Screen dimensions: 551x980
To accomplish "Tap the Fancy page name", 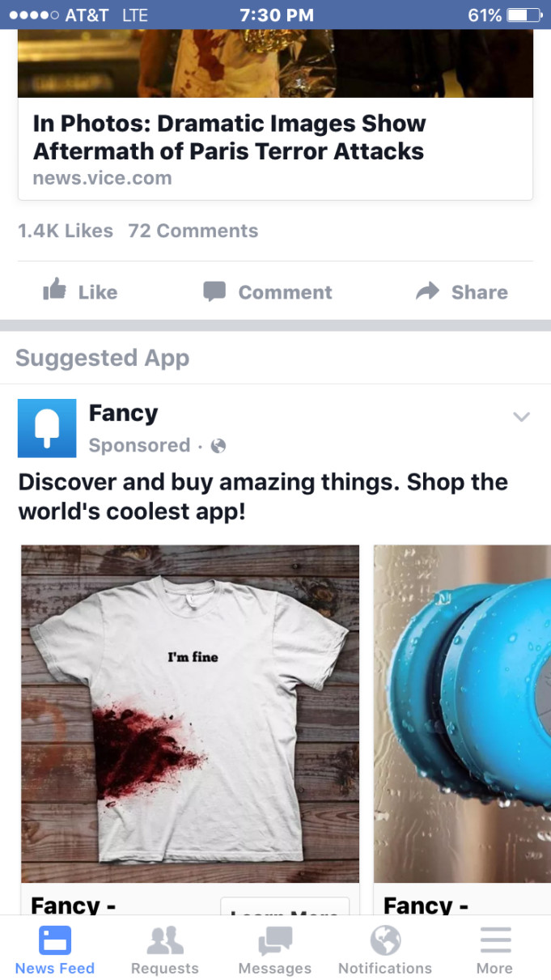I will coord(123,414).
